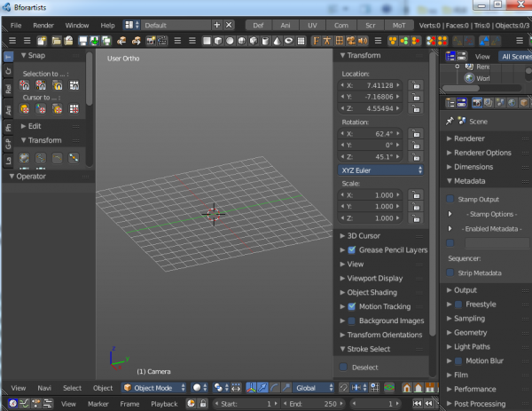Click the lock icon beside Location X

tap(416, 85)
